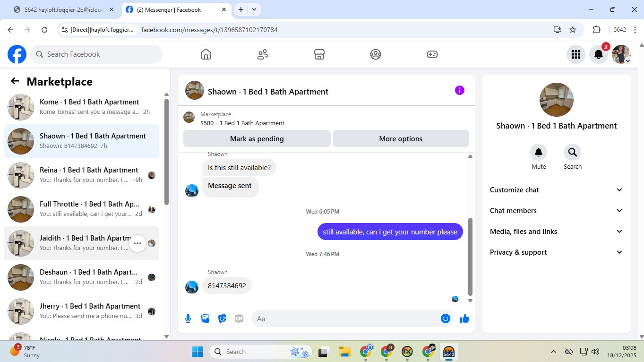
Task: Go back from Marketplace chats
Action: pyautogui.click(x=15, y=81)
